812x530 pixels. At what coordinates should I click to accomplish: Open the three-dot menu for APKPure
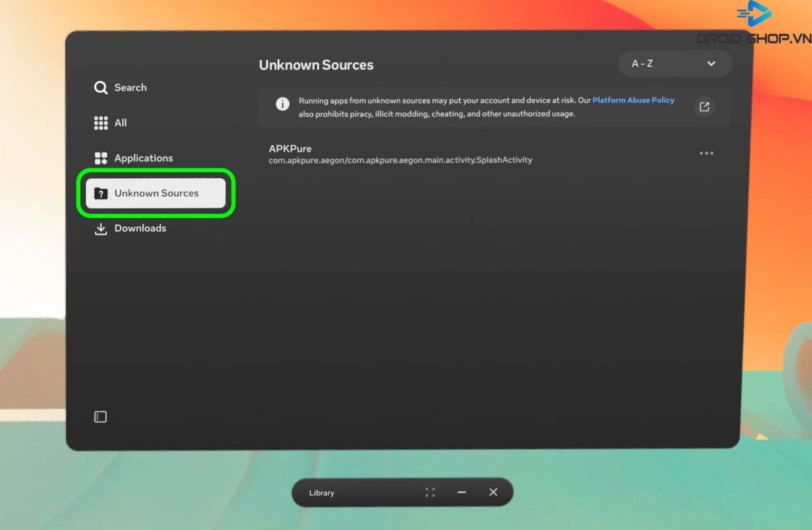(707, 154)
